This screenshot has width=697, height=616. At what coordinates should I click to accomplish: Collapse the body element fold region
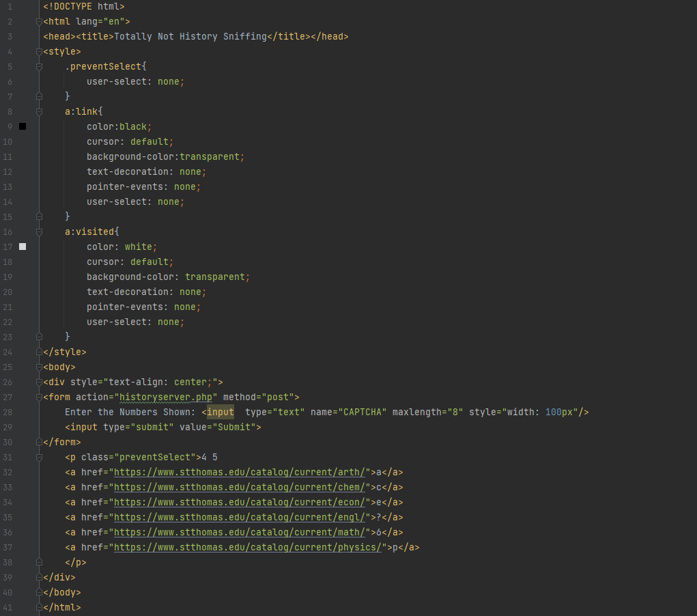point(39,367)
